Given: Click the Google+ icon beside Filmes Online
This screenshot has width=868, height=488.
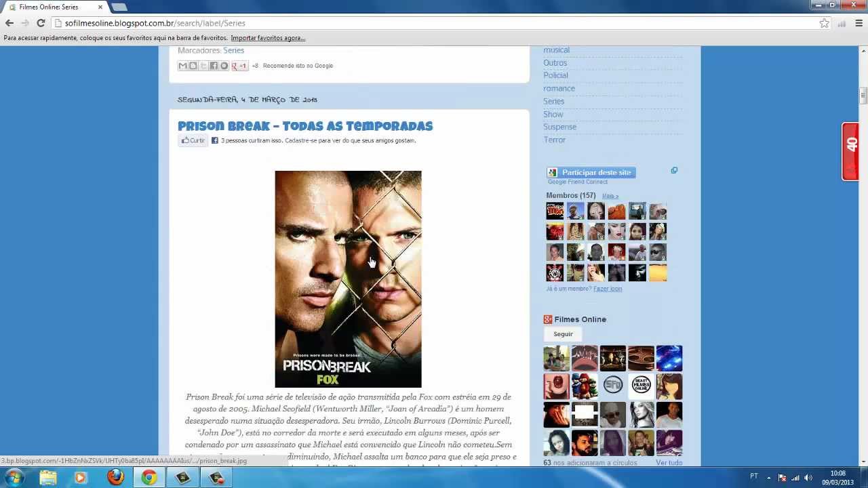Looking at the screenshot, I should coord(548,319).
